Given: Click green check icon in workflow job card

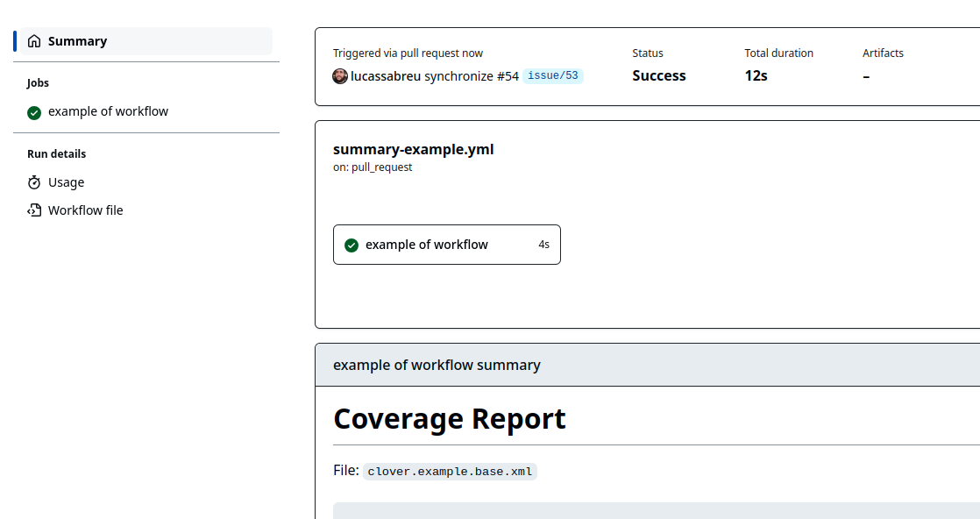Looking at the screenshot, I should [352, 245].
